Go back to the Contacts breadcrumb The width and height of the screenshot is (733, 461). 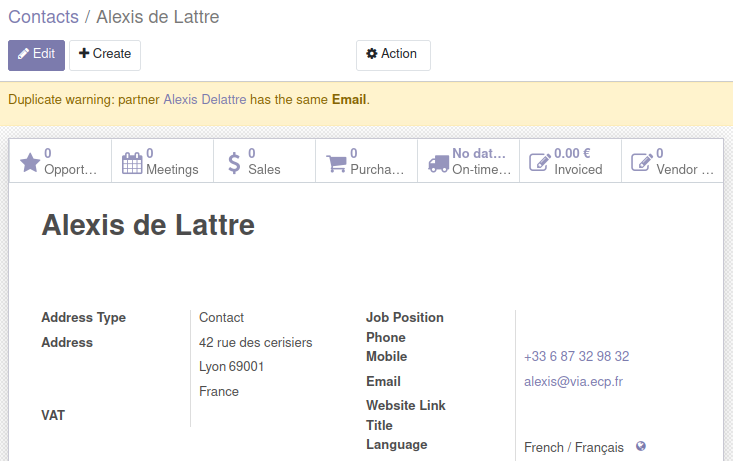pos(43,17)
